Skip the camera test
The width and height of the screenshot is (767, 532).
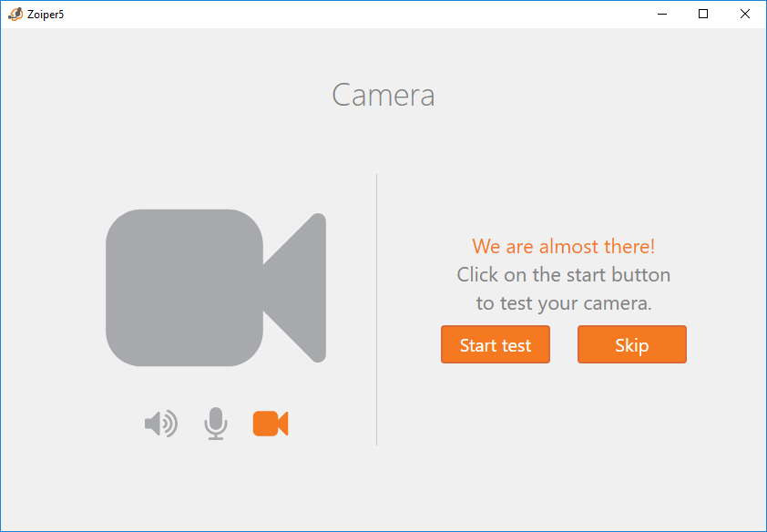pos(631,345)
